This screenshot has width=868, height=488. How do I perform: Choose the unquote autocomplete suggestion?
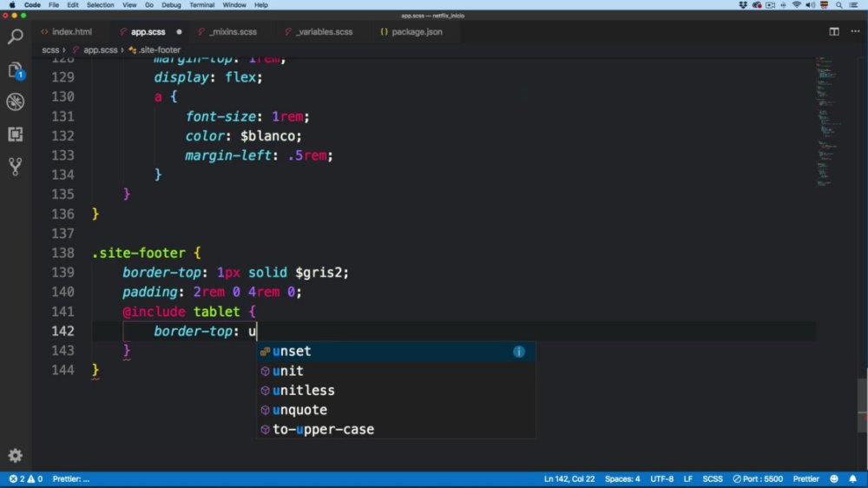click(395, 410)
